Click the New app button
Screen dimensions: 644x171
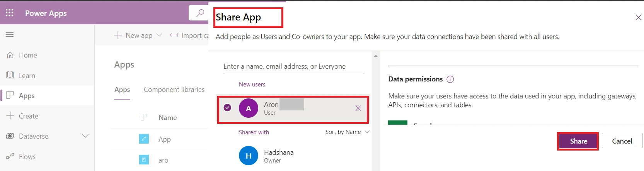pos(133,36)
